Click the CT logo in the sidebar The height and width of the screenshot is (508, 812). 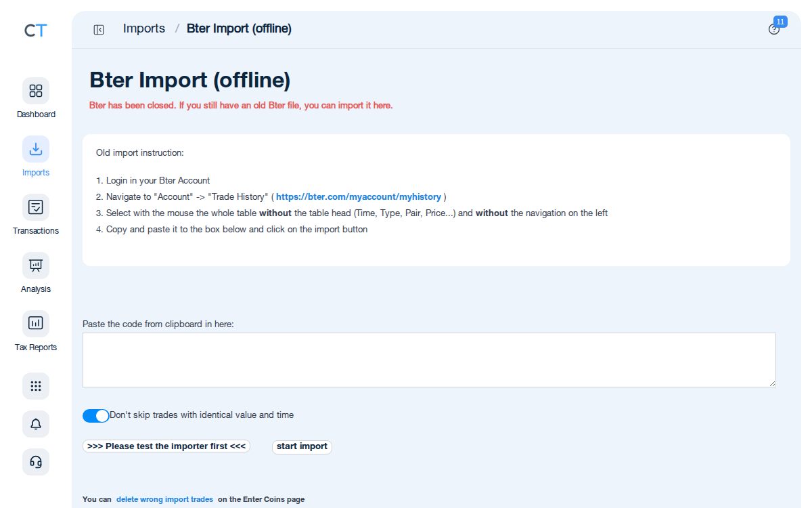click(36, 30)
